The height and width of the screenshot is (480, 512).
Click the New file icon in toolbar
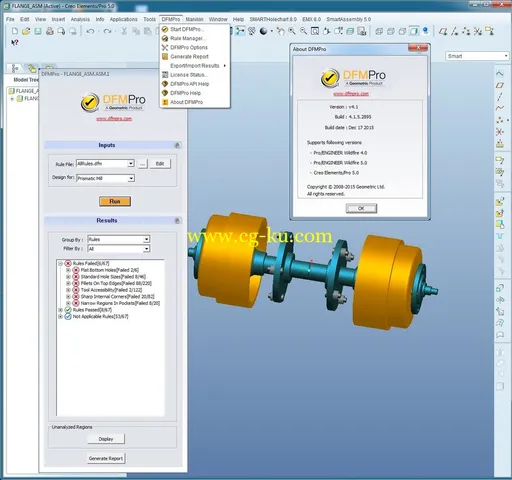point(15,31)
